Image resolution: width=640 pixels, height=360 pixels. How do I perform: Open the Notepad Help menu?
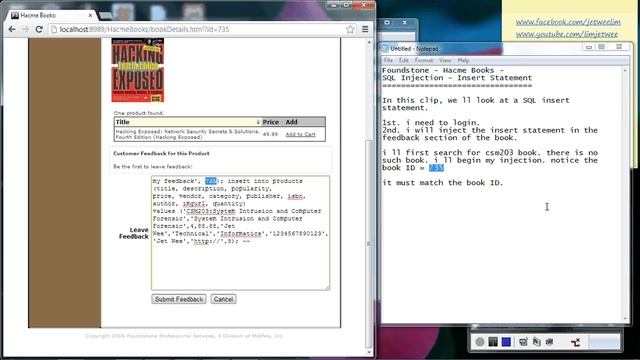[463, 60]
